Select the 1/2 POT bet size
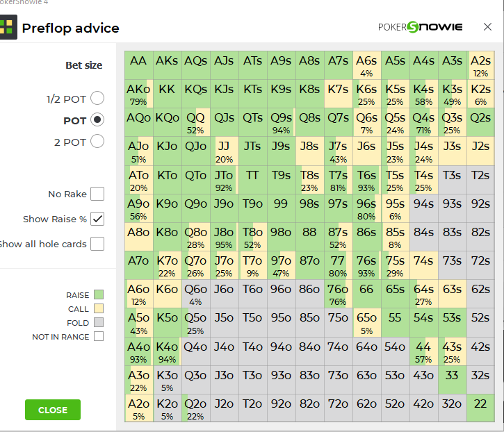 tap(97, 98)
